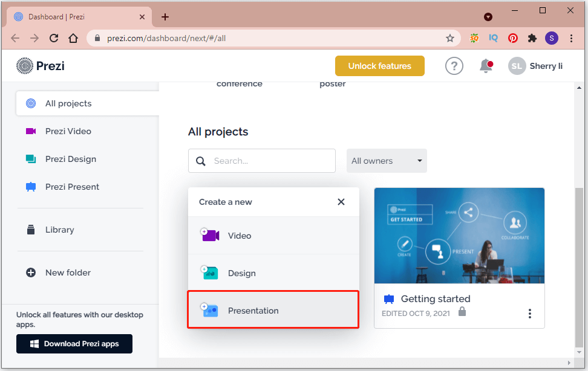This screenshot has height=371, width=588.
Task: Click the Windows logo on Download button
Action: pyautogui.click(x=34, y=344)
